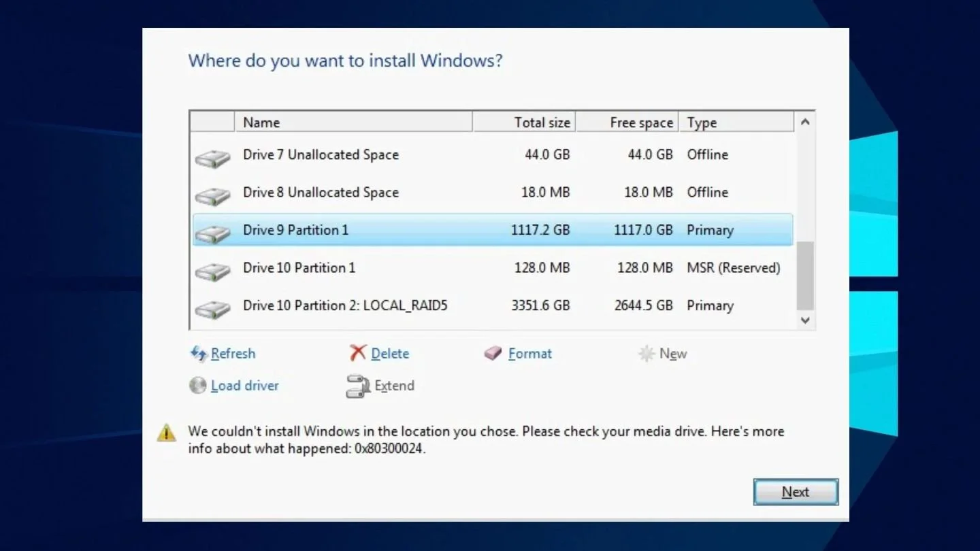
Task: Click the scrollbar up arrow in drive list
Action: [805, 122]
